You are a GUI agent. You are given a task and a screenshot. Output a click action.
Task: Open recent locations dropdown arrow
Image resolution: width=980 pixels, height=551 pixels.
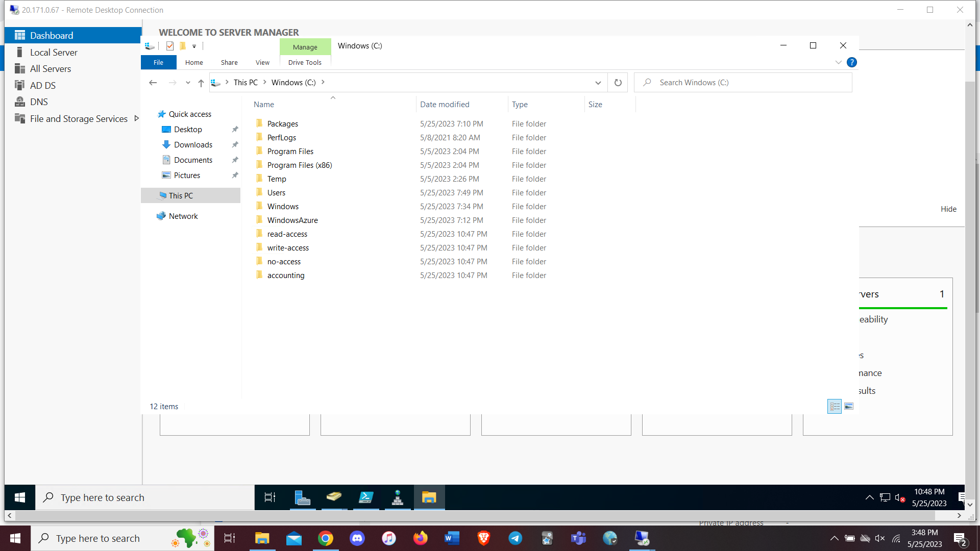pyautogui.click(x=188, y=83)
